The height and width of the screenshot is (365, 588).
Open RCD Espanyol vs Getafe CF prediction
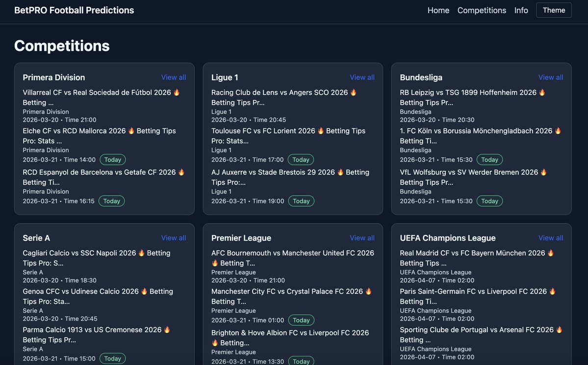pos(104,177)
